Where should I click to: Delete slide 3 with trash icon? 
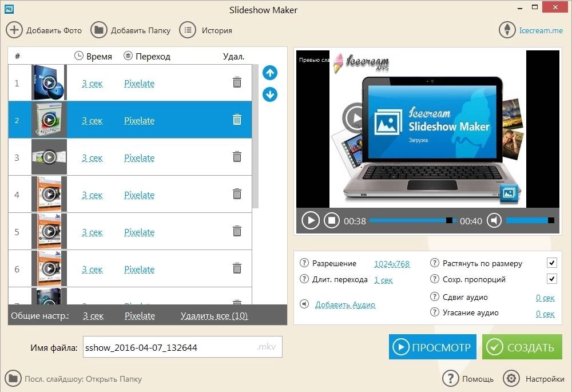coord(237,157)
